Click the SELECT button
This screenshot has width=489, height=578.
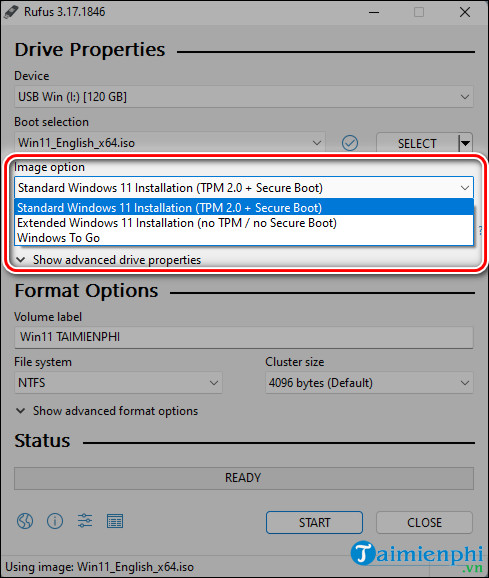point(417,143)
